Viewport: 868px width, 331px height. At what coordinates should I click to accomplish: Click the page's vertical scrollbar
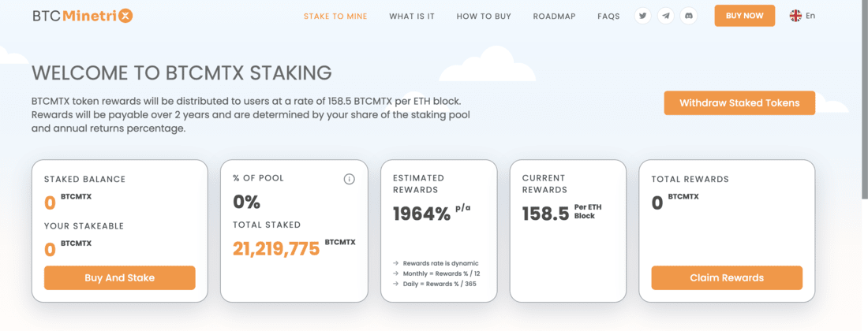865,99
